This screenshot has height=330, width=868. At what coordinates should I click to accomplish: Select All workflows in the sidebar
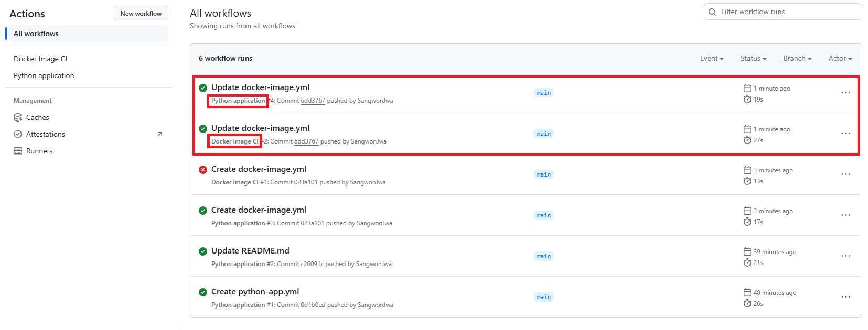36,34
